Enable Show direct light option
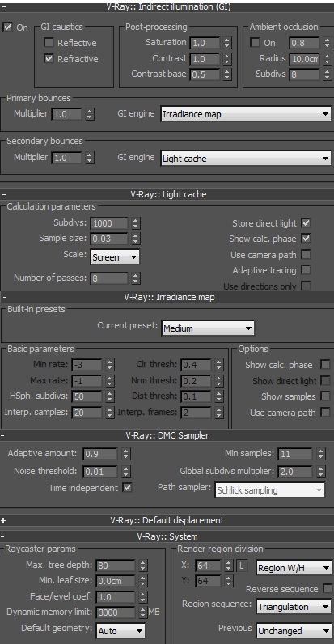334x644 pixels. coord(325,381)
